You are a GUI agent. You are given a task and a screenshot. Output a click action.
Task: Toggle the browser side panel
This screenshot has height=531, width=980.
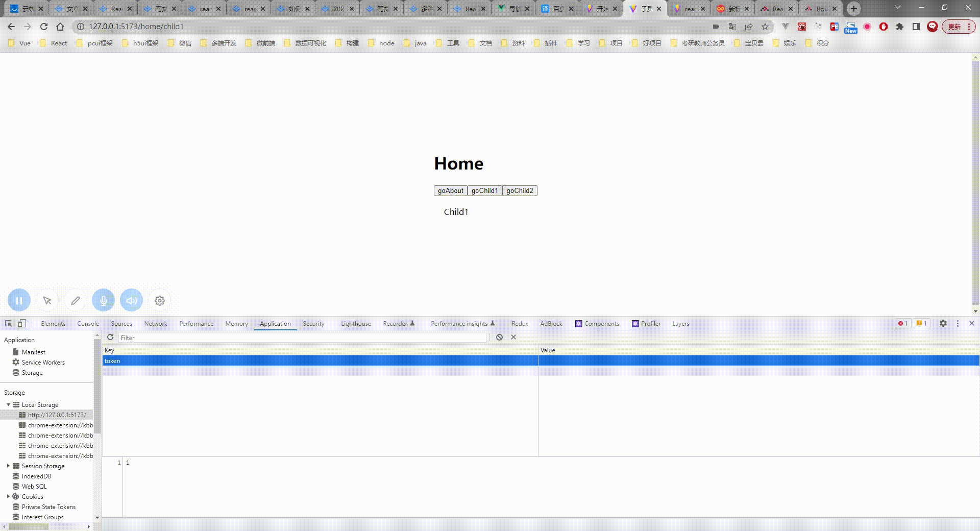click(916, 27)
